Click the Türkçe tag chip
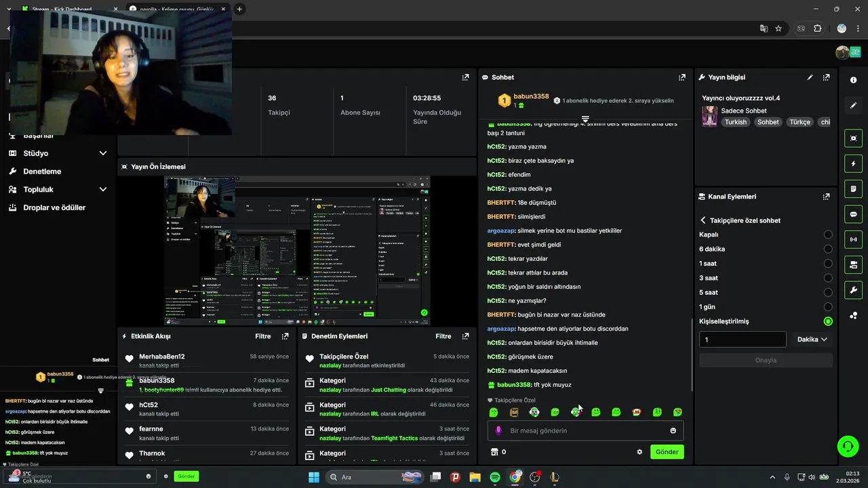868x488 pixels. (800, 122)
